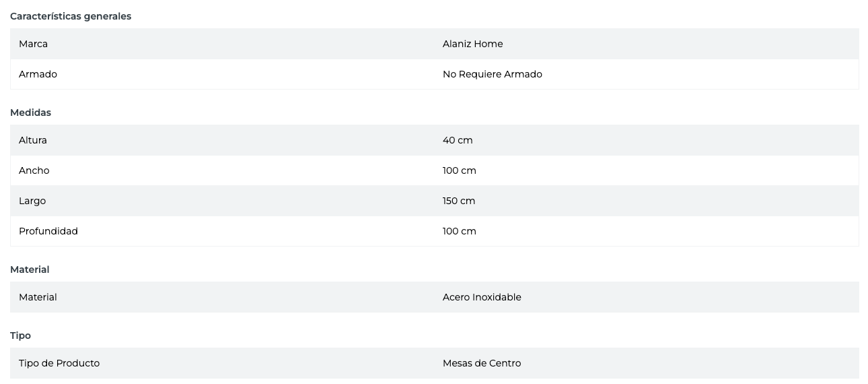Click the "Armado" row label
This screenshot has width=868, height=384.
(x=38, y=74)
